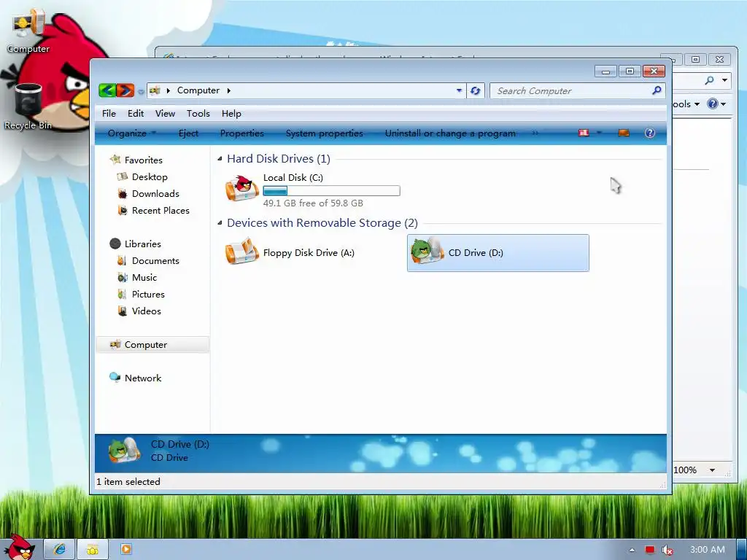This screenshot has height=560, width=747.
Task: Open the Documents library
Action: click(155, 261)
